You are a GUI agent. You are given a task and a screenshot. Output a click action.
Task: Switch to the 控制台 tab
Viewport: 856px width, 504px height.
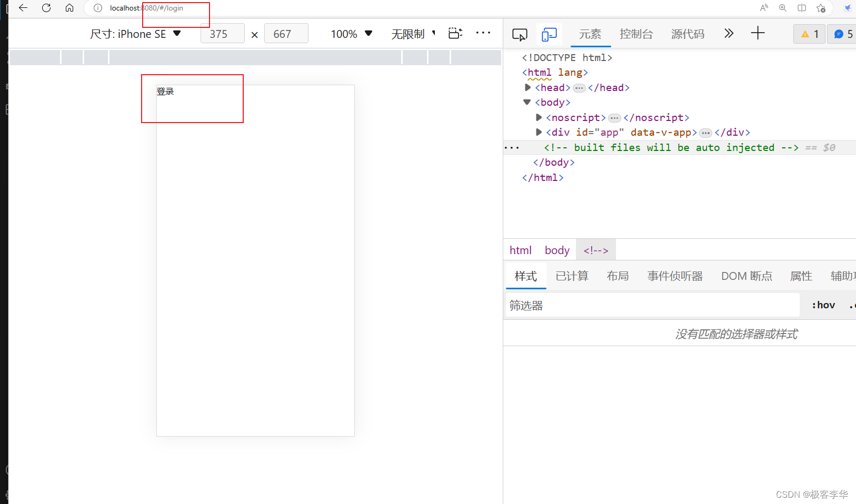(x=636, y=34)
